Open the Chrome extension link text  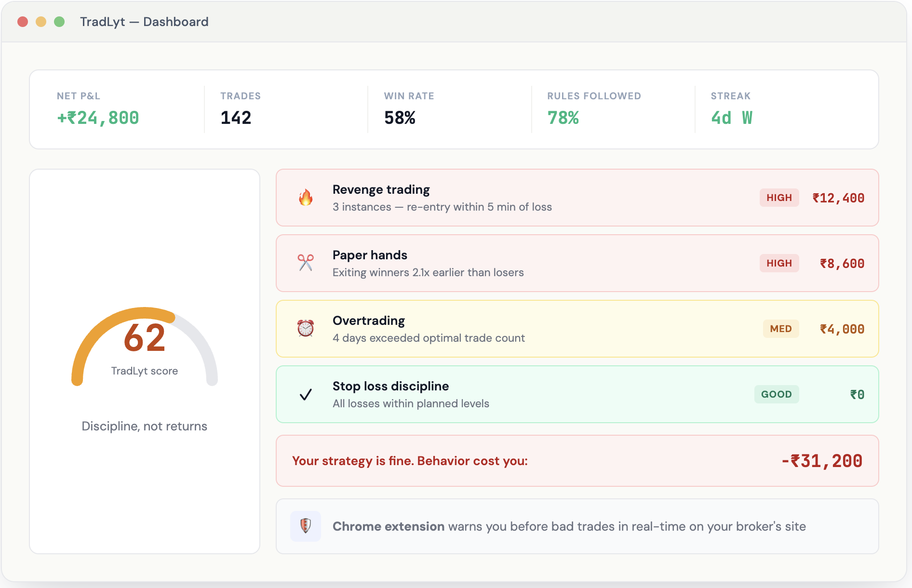coord(389,526)
